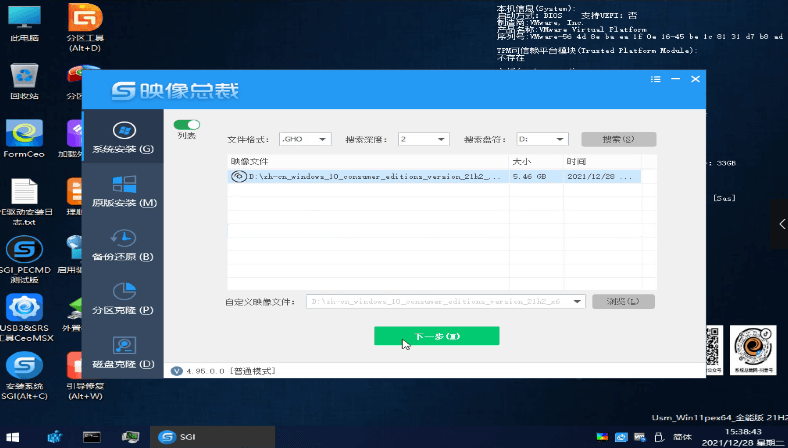788x448 pixels.
Task: Select 分区克隆 (P) in the sidebar
Action: pyautogui.click(x=123, y=299)
